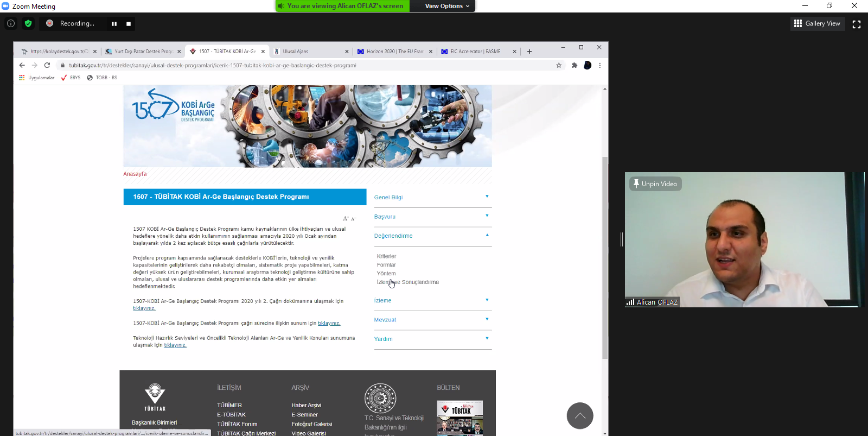Reload the TÜBİTAK page

[x=47, y=65]
